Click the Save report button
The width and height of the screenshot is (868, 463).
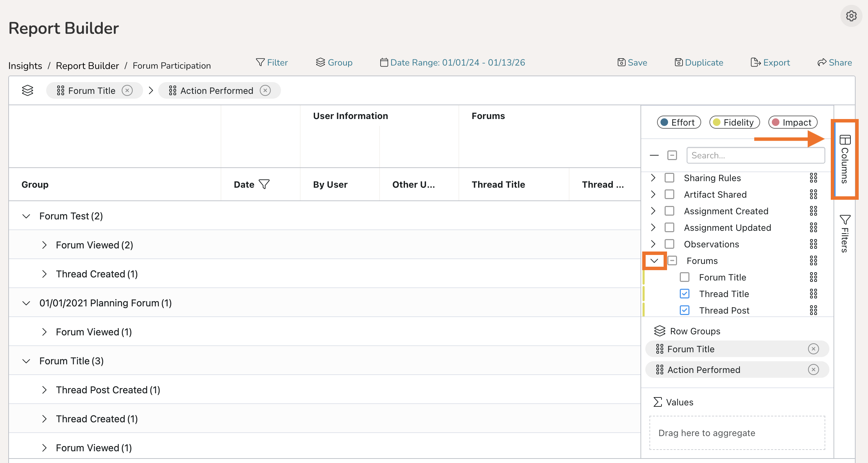pyautogui.click(x=632, y=62)
